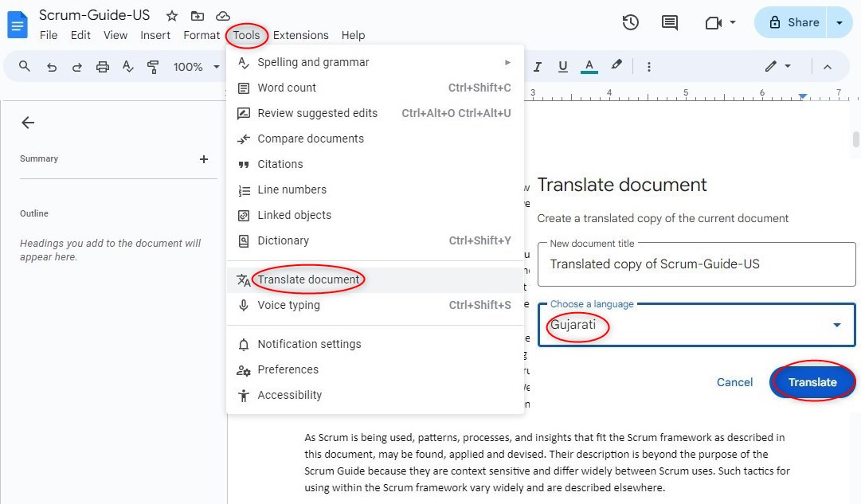The image size is (861, 504).
Task: Open the Format menu
Action: click(202, 35)
